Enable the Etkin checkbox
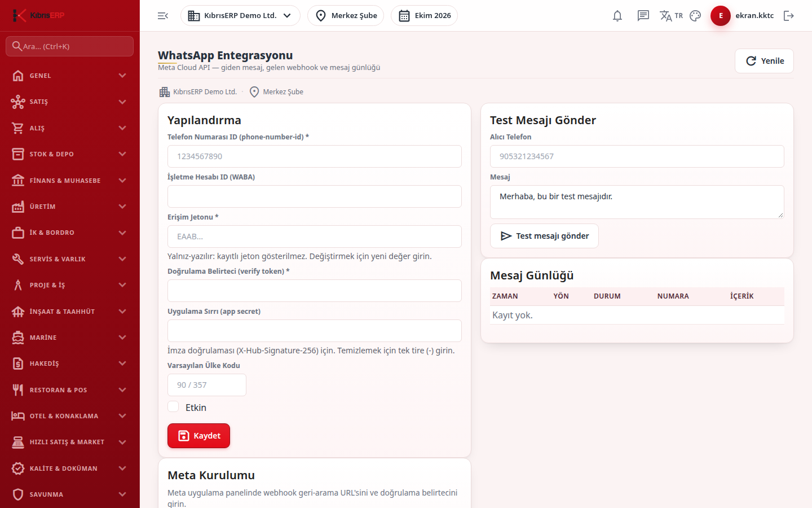812x508 pixels. point(173,407)
